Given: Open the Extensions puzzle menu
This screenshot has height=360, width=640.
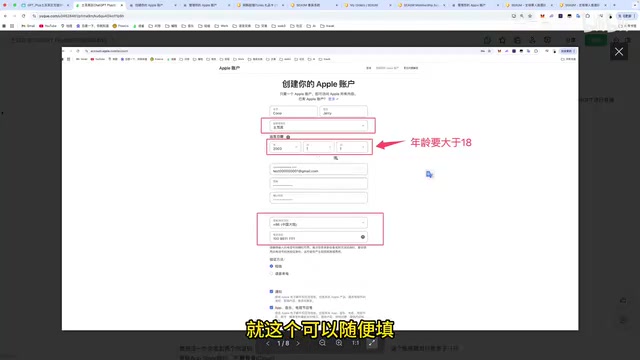Looking at the screenshot, I should point(588,16).
